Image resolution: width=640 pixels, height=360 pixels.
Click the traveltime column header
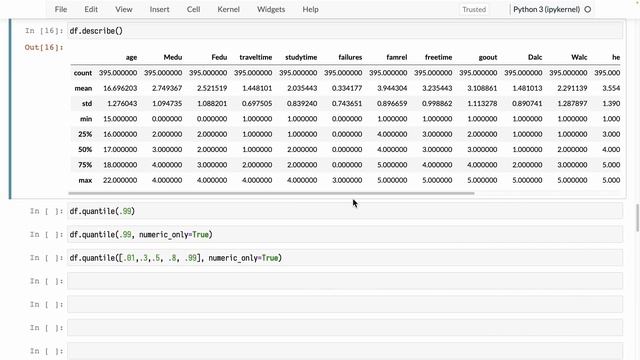(x=256, y=58)
